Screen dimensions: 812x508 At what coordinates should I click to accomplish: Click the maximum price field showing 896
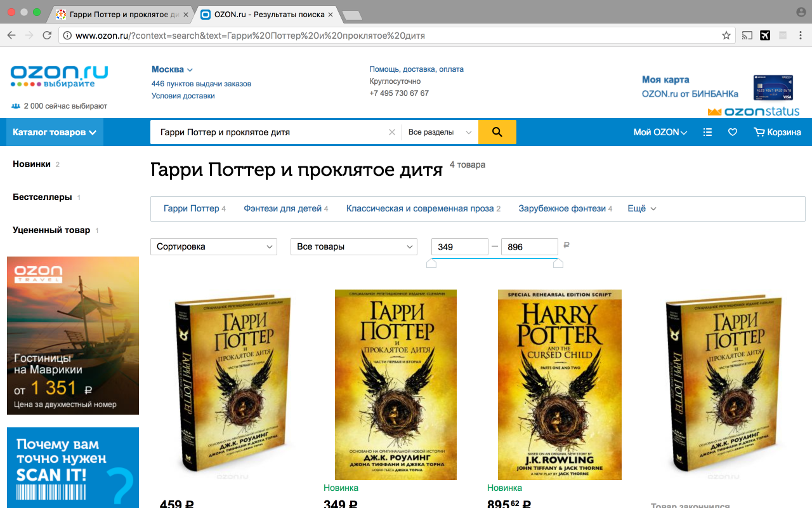(x=530, y=246)
